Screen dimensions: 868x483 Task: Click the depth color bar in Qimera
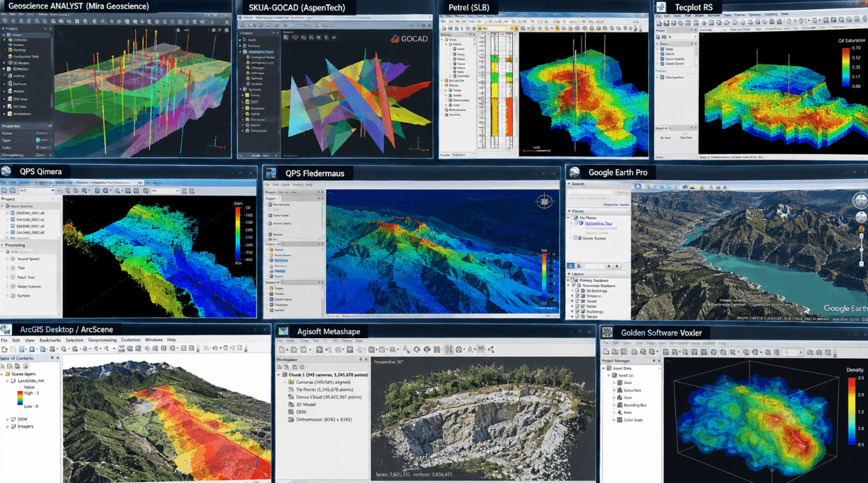[238, 235]
